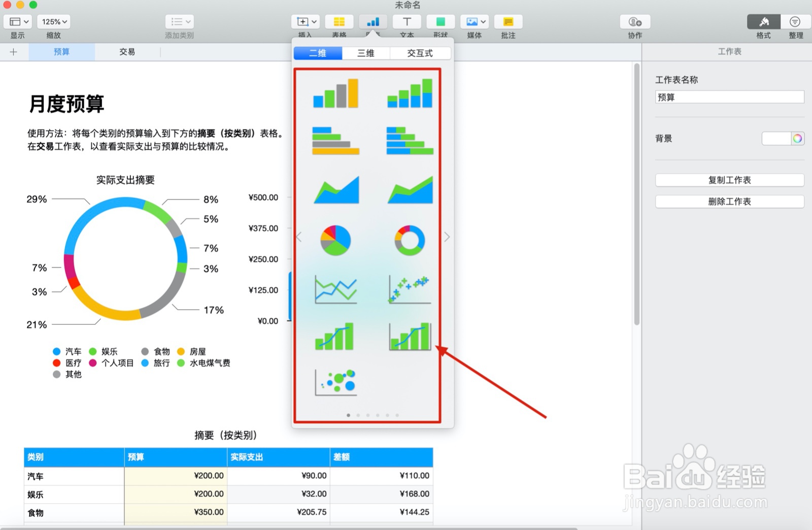Open the 媒体 (Media) insertion icon

click(471, 22)
